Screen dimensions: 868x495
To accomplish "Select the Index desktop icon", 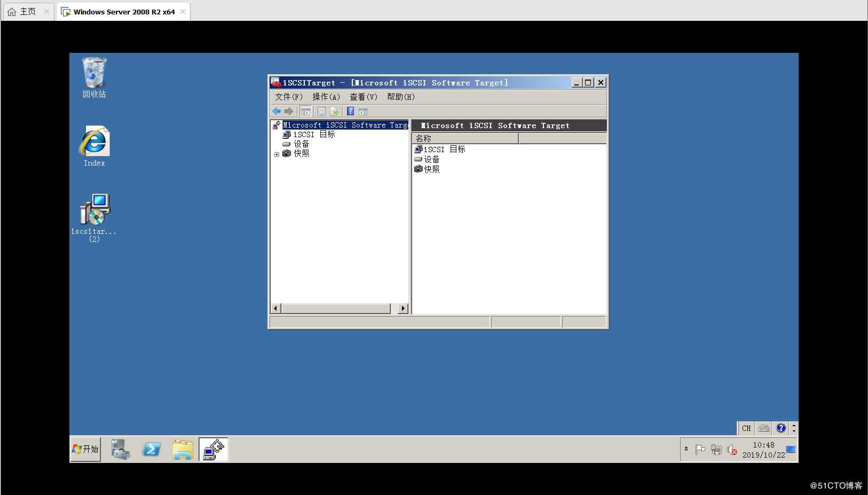I will click(x=94, y=146).
